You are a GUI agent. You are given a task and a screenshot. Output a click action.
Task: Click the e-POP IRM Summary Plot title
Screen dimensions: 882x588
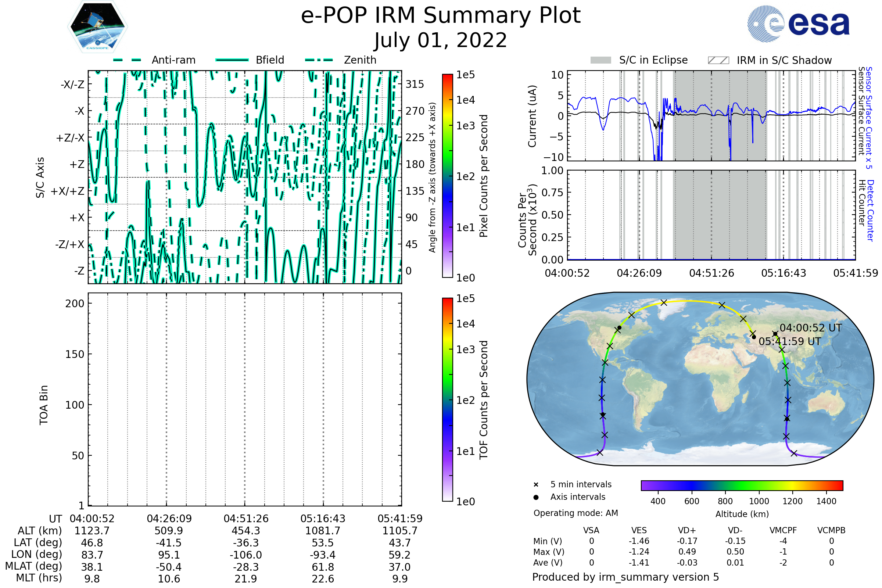tap(441, 16)
